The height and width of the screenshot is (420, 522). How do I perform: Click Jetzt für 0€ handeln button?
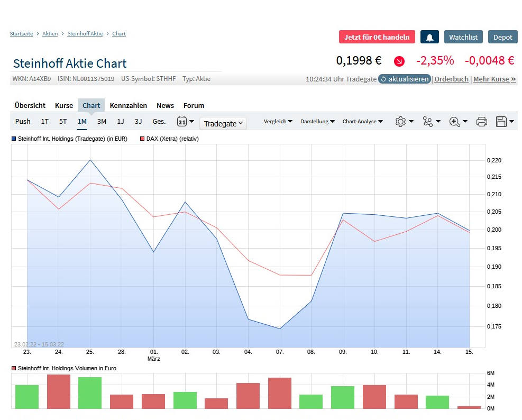coord(377,37)
